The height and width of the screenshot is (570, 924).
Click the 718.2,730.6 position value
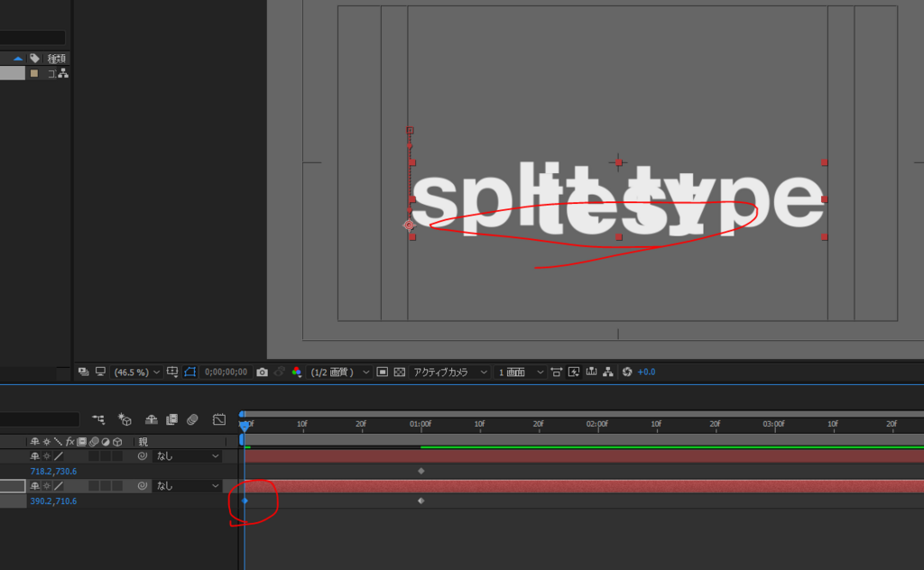(53, 471)
